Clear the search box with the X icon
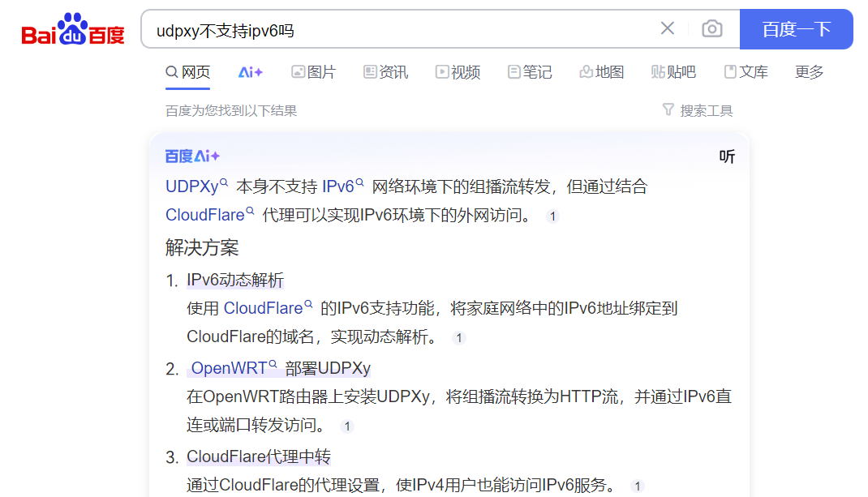The image size is (868, 497). pyautogui.click(x=667, y=28)
